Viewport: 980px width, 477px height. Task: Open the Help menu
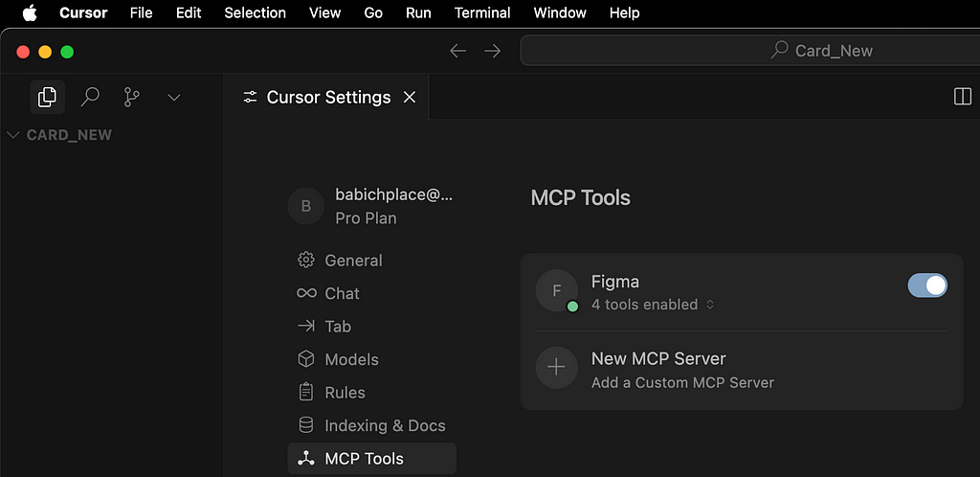click(x=624, y=13)
